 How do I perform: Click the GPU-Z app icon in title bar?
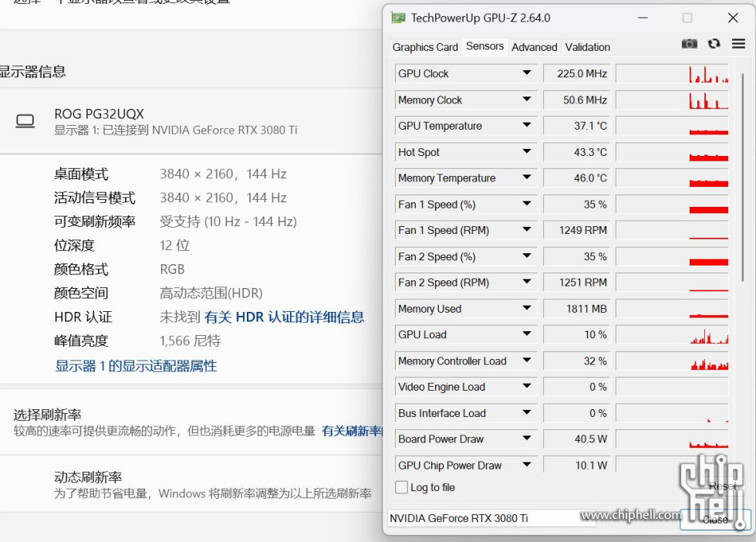398,18
